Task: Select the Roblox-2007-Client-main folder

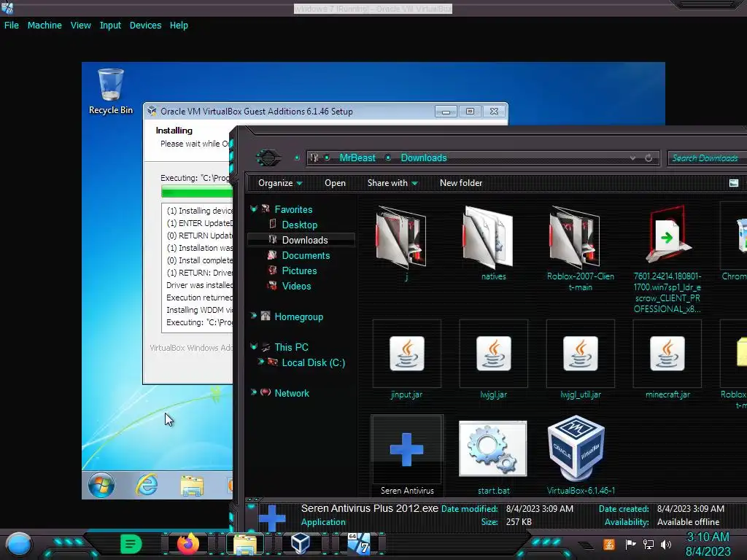Action: [580, 249]
